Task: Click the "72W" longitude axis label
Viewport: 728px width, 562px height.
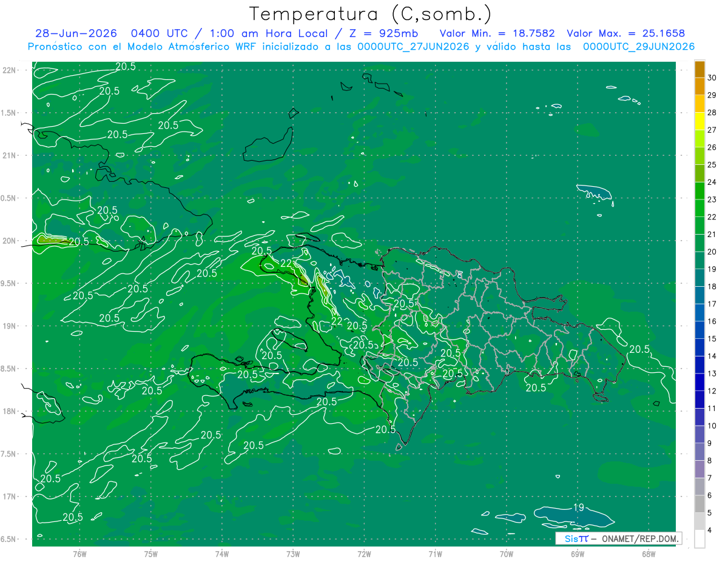Action: (x=364, y=553)
